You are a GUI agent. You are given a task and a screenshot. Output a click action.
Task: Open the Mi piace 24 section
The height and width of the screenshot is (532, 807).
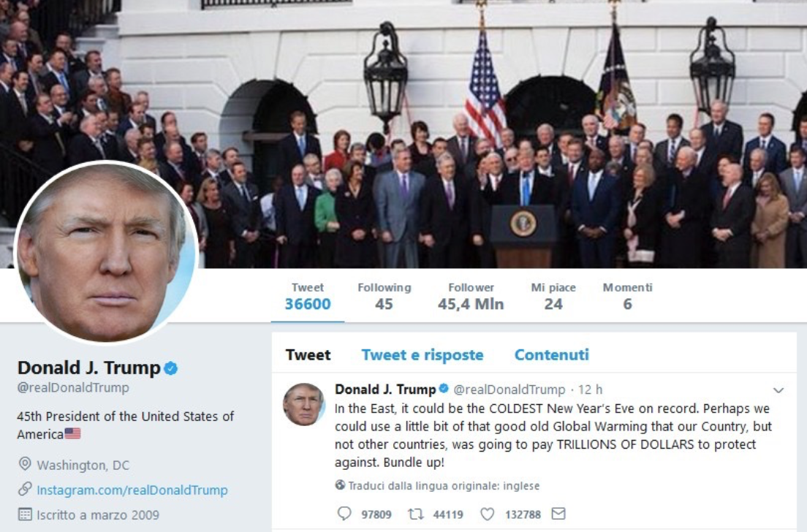point(553,297)
